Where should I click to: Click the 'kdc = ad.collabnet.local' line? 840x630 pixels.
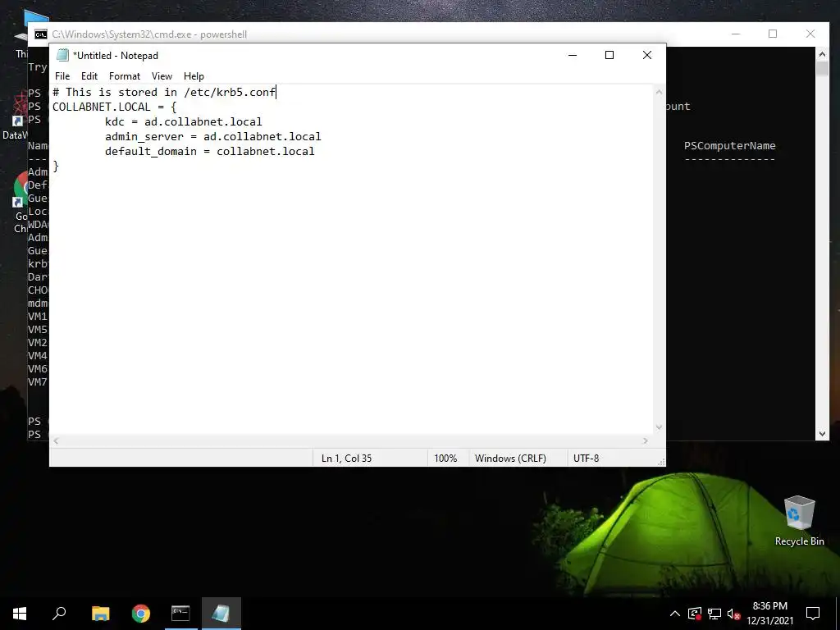click(x=183, y=121)
